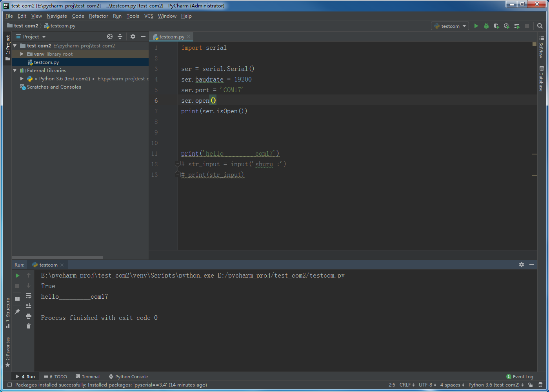Open the SciView side panel
549x392 pixels.
[x=542, y=47]
